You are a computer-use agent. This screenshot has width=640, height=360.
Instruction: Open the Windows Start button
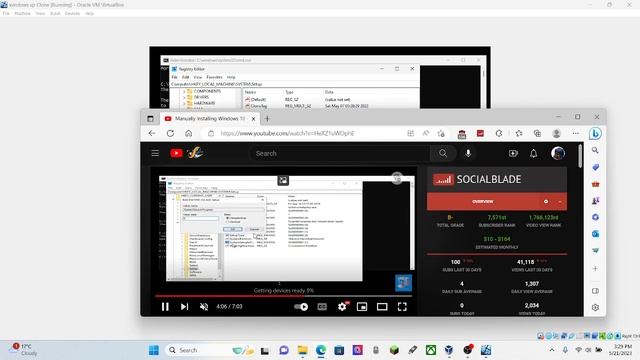[x=154, y=350]
